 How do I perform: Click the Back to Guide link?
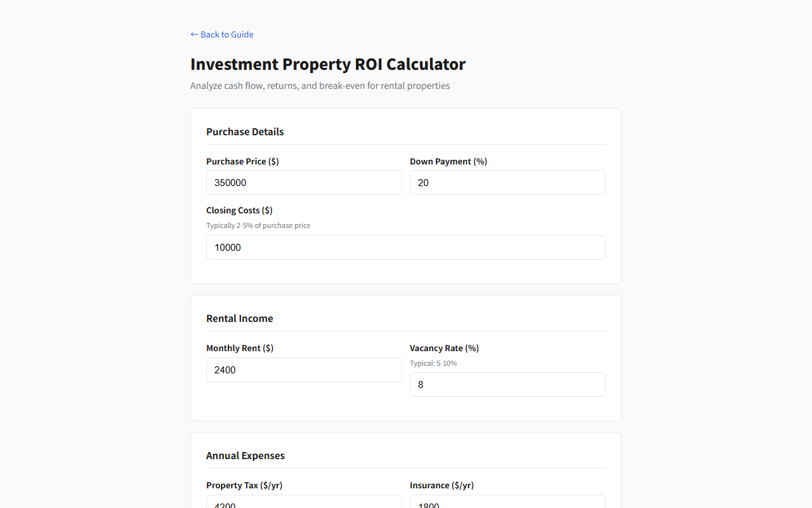click(x=222, y=34)
